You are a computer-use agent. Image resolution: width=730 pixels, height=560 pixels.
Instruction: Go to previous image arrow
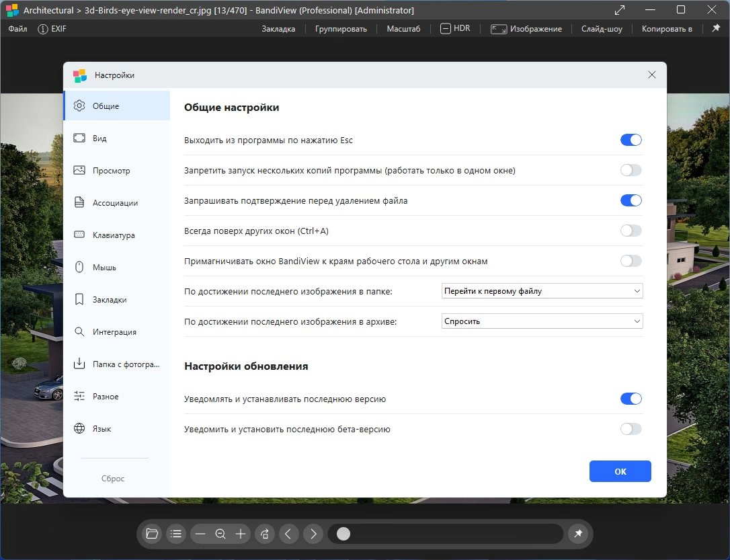(x=288, y=534)
